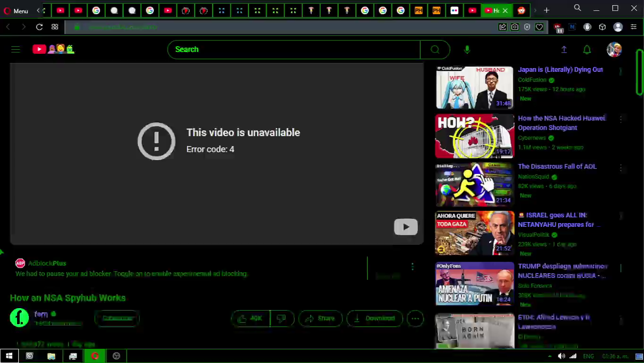Switch to the Reddit tab
The image size is (644, 363).
pyautogui.click(x=521, y=10)
